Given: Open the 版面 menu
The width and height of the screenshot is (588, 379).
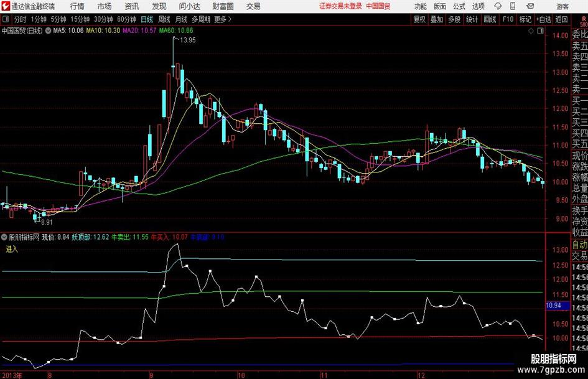Looking at the screenshot, I should pyautogui.click(x=439, y=6).
